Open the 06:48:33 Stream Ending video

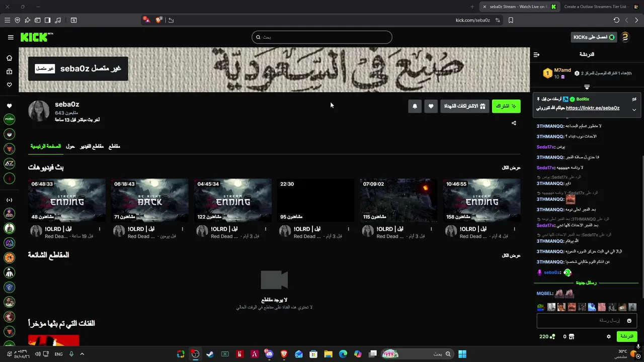[67, 201]
